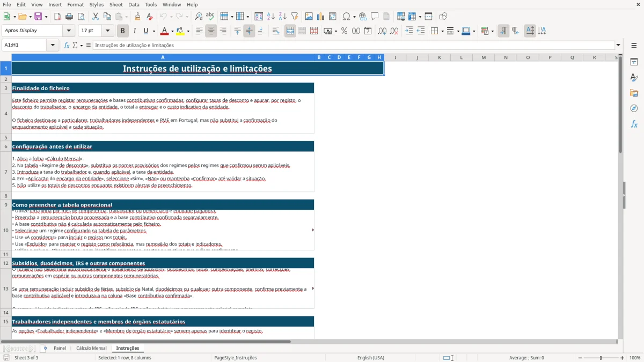
Task: Click the Copy icon
Action: pyautogui.click(x=107, y=17)
